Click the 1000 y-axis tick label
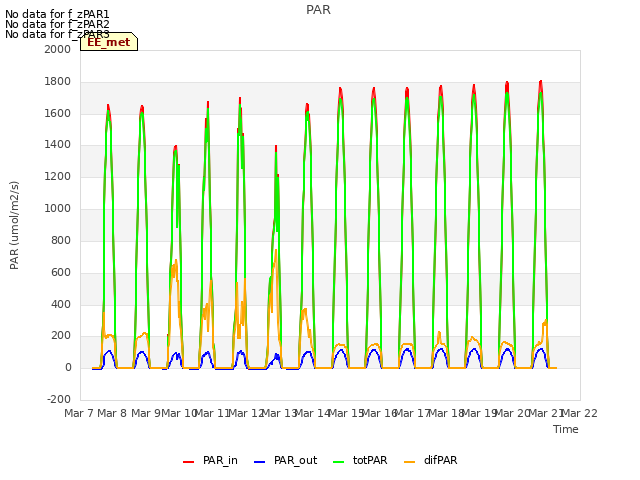The image size is (640, 480). click(58, 209)
